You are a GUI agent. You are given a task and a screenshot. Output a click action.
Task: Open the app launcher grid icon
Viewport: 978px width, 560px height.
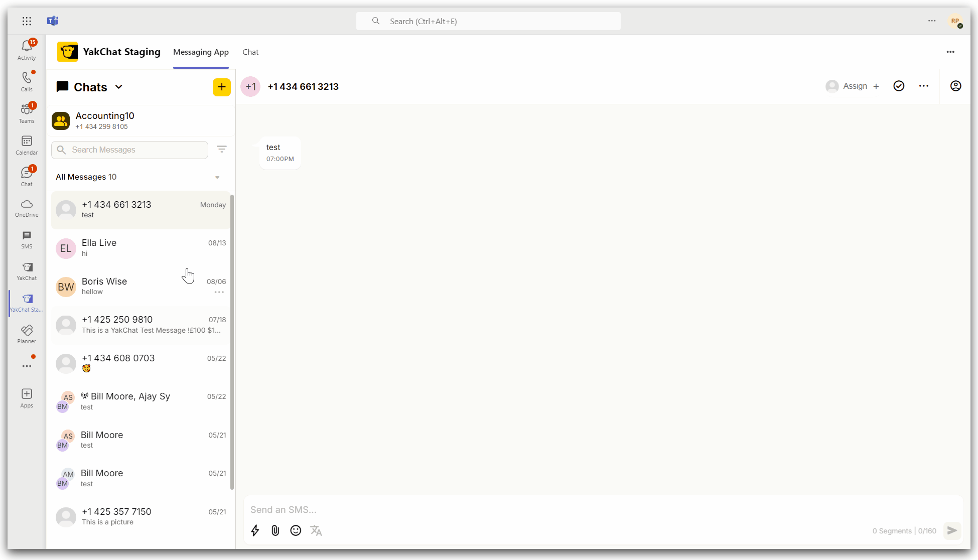pos(27,21)
